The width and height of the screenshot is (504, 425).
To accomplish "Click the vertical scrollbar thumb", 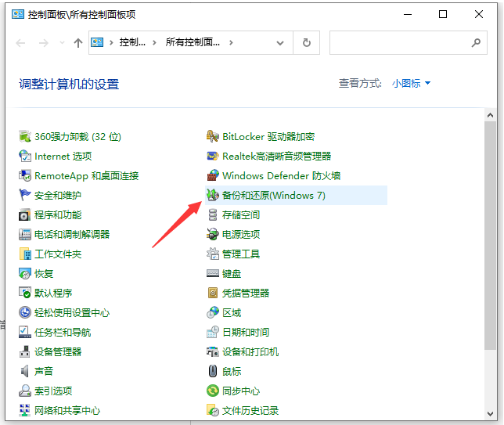I will point(490,236).
